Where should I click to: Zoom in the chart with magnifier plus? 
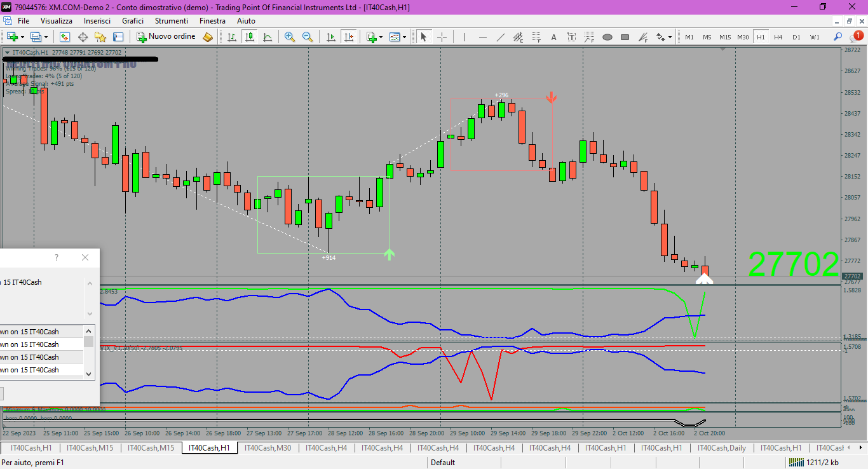coord(290,37)
